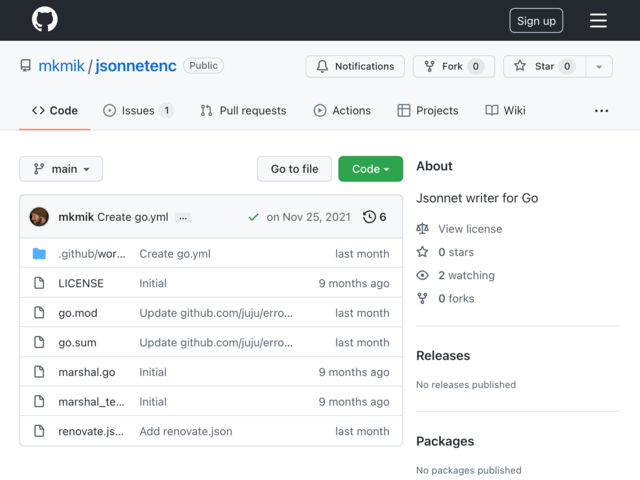Screen dimensions: 640x480
Task: Click the Sign up button
Action: point(536,20)
